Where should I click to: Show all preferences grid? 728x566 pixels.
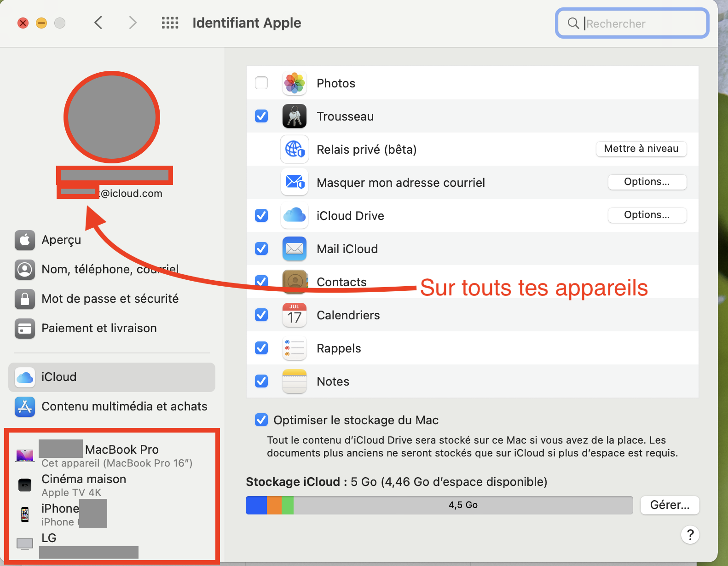click(x=170, y=23)
